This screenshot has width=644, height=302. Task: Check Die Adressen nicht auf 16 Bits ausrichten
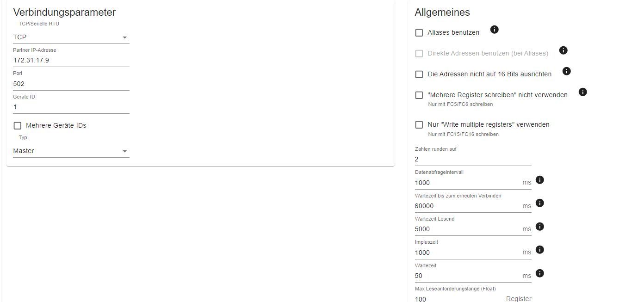pos(419,74)
